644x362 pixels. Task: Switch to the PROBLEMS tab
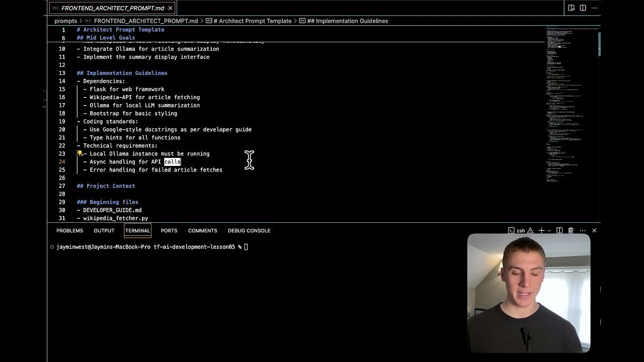tap(69, 230)
